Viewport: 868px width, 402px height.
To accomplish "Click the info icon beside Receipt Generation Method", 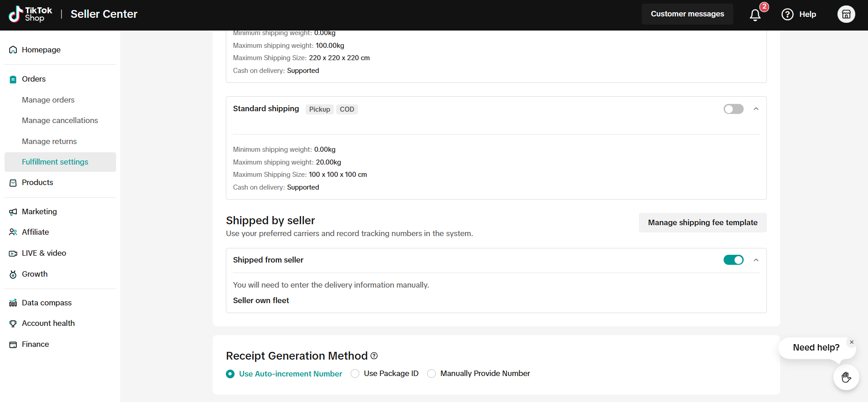I will pos(374,356).
